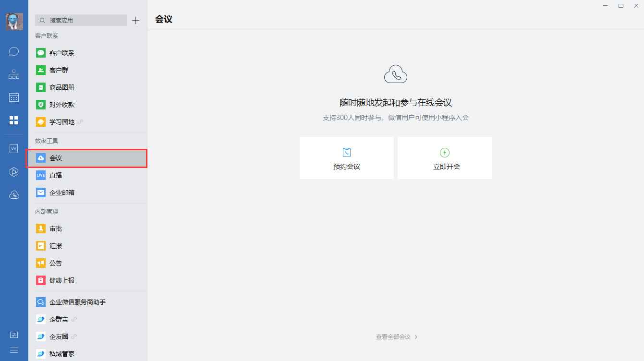Select the Workbench grid icon
The width and height of the screenshot is (644, 361).
pos(14,120)
